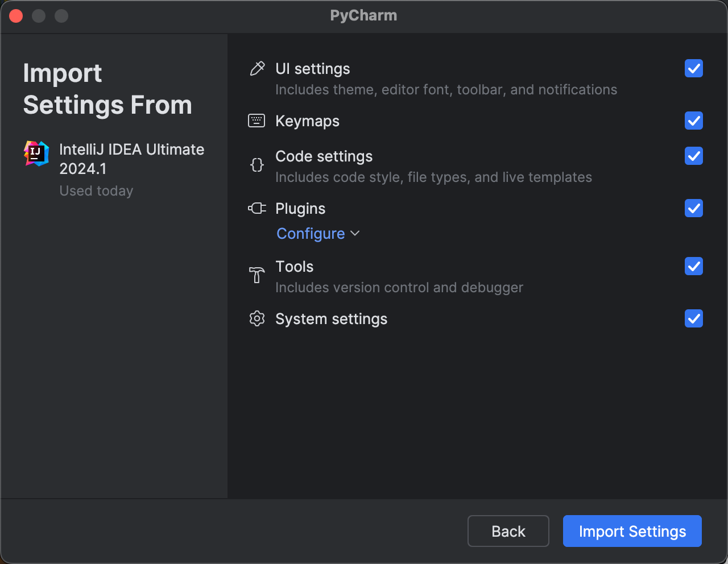
Task: Click the UI settings pencil icon
Action: [257, 68]
